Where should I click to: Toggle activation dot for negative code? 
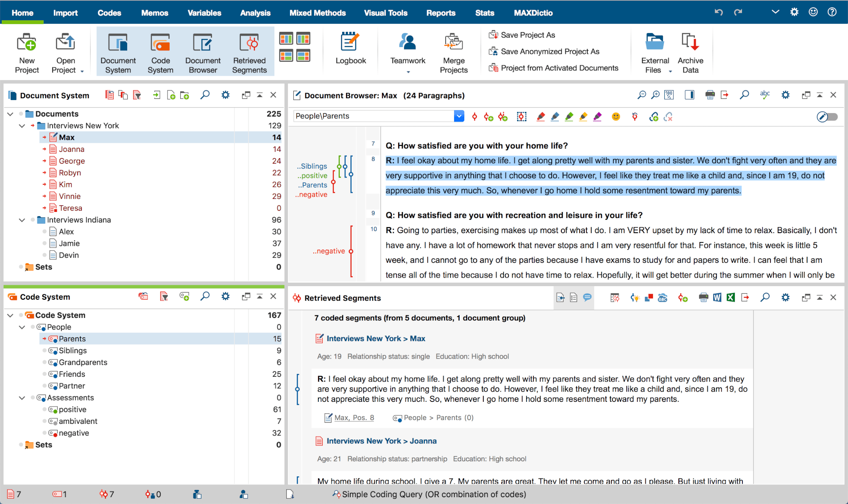pyautogui.click(x=45, y=433)
